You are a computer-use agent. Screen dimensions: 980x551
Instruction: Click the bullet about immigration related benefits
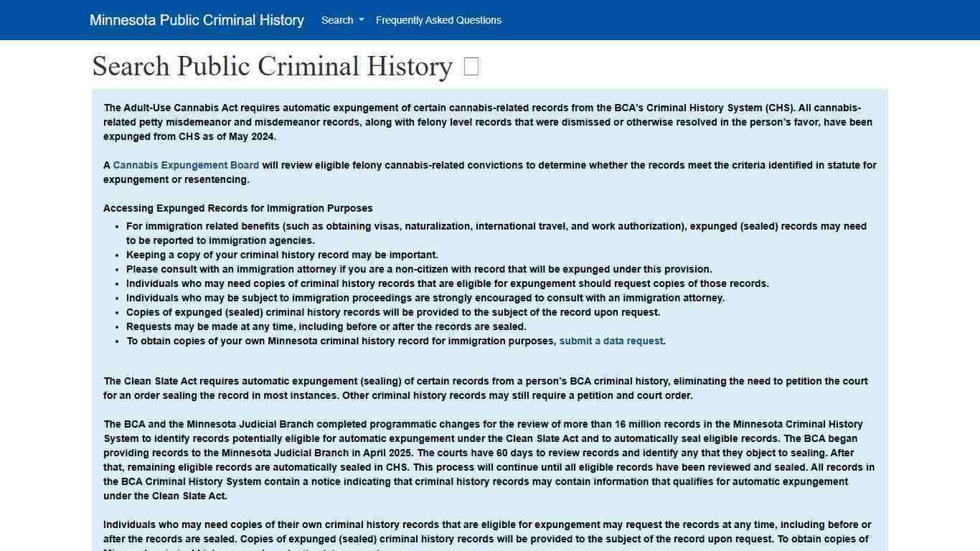click(496, 233)
